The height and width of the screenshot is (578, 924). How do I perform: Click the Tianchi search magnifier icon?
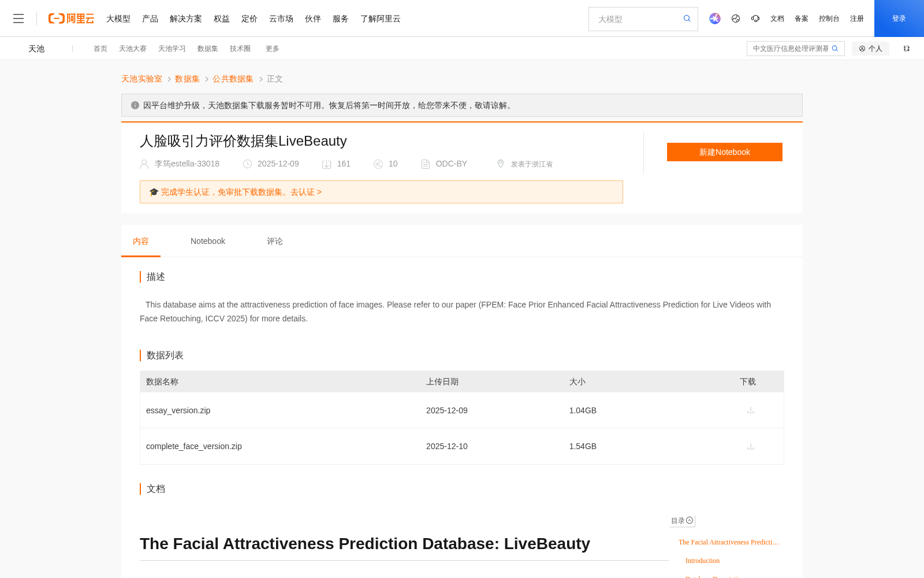point(835,49)
